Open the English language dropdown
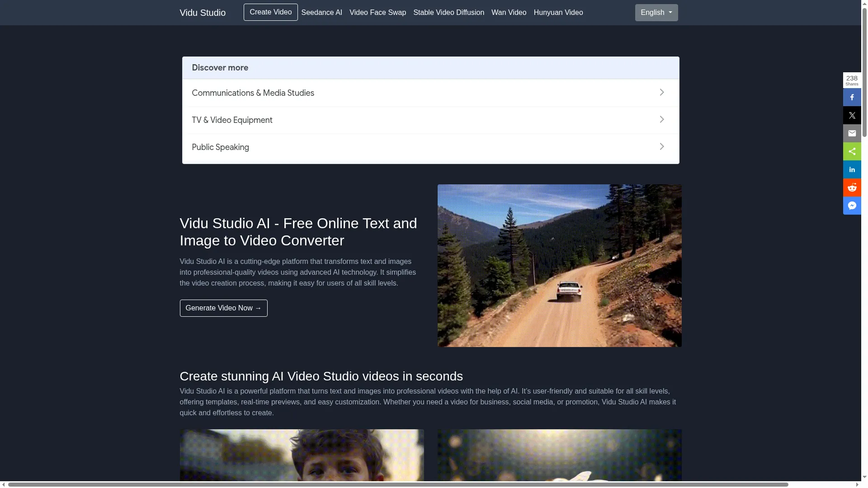 656,13
